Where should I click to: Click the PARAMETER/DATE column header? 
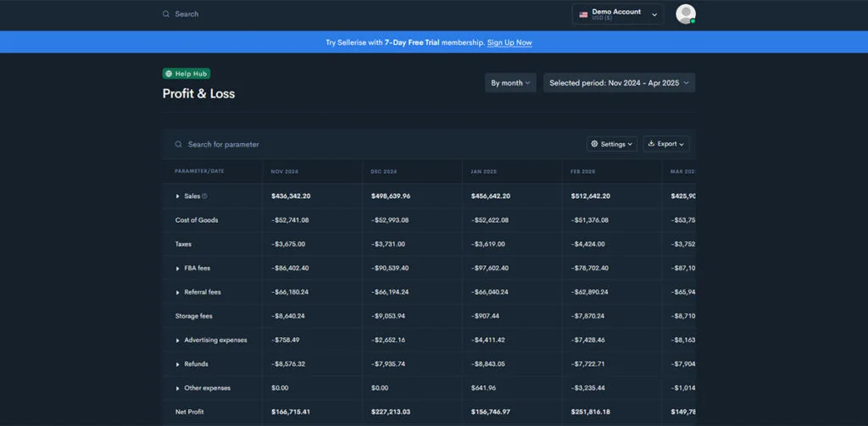(199, 172)
